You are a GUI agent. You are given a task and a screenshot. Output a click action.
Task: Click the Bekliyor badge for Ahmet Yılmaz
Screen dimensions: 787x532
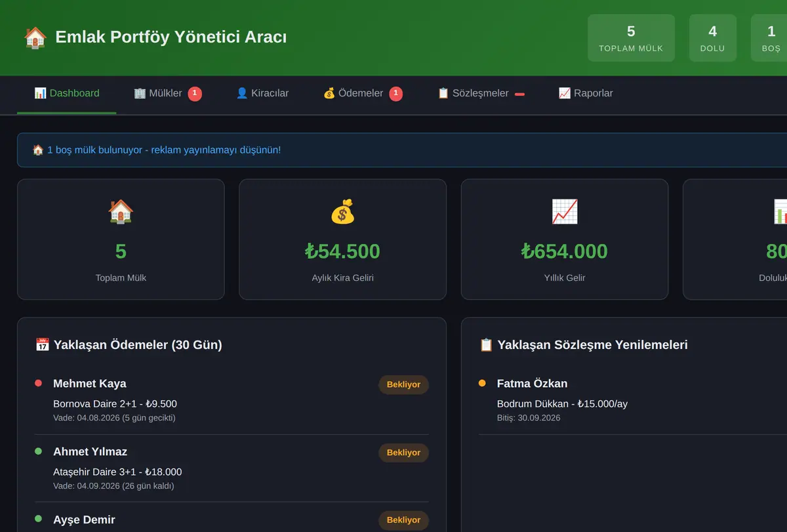[403, 453]
